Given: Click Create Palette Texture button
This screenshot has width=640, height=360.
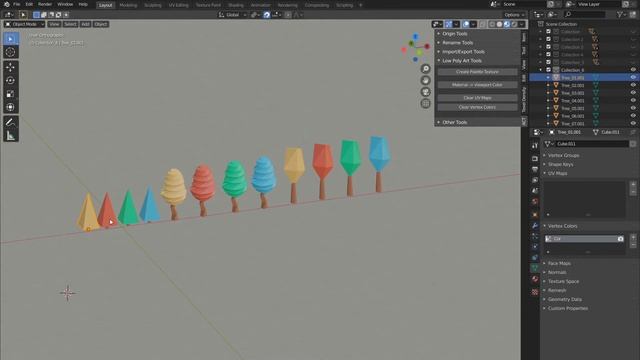Looking at the screenshot, I should 477,72.
